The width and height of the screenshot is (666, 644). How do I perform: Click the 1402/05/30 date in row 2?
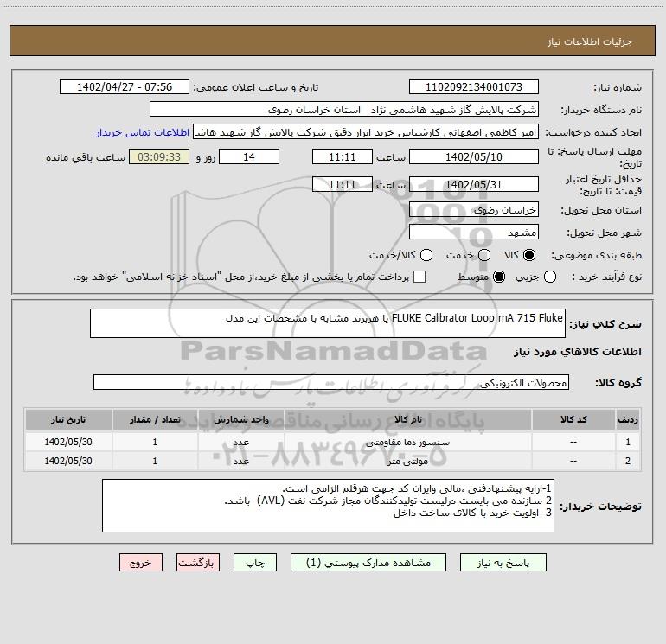click(x=68, y=461)
